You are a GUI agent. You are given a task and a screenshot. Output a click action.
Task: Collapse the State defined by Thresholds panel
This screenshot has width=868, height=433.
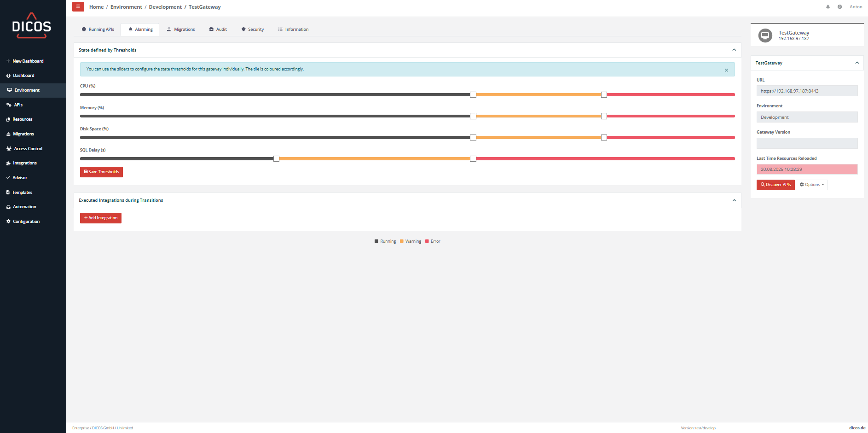point(734,50)
